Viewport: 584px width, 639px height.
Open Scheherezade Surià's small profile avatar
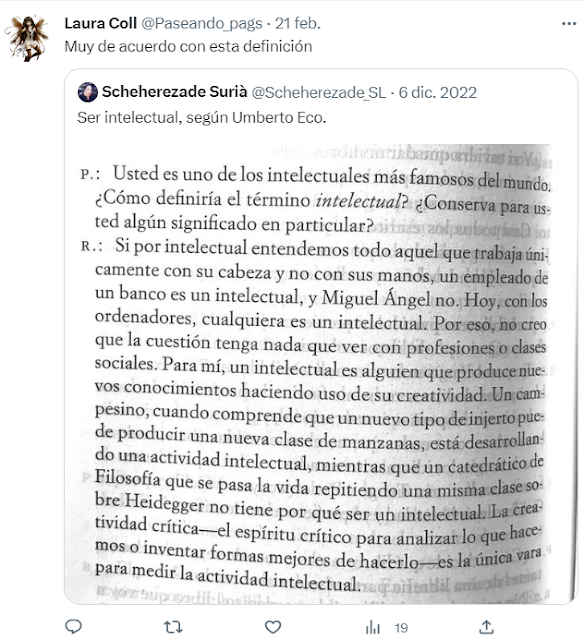click(87, 92)
